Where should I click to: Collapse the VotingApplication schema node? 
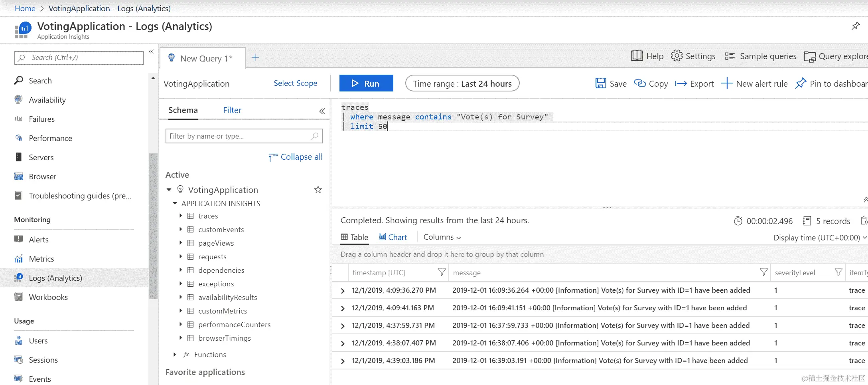[x=169, y=190]
